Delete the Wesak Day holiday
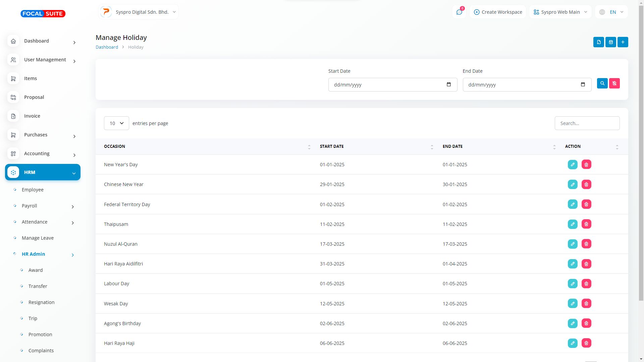The image size is (644, 362). click(x=586, y=304)
